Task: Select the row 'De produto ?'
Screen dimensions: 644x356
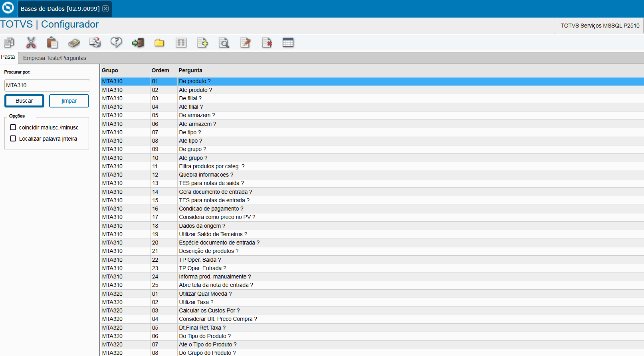Action: 372,81
